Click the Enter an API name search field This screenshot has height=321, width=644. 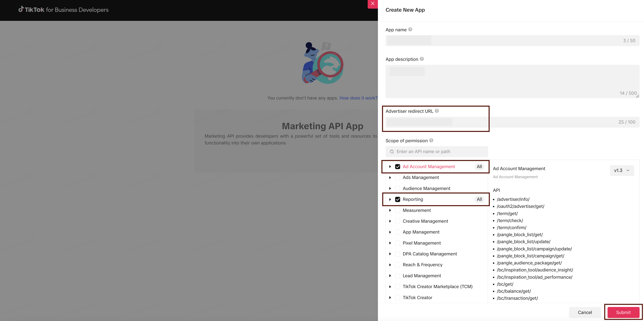(x=440, y=152)
